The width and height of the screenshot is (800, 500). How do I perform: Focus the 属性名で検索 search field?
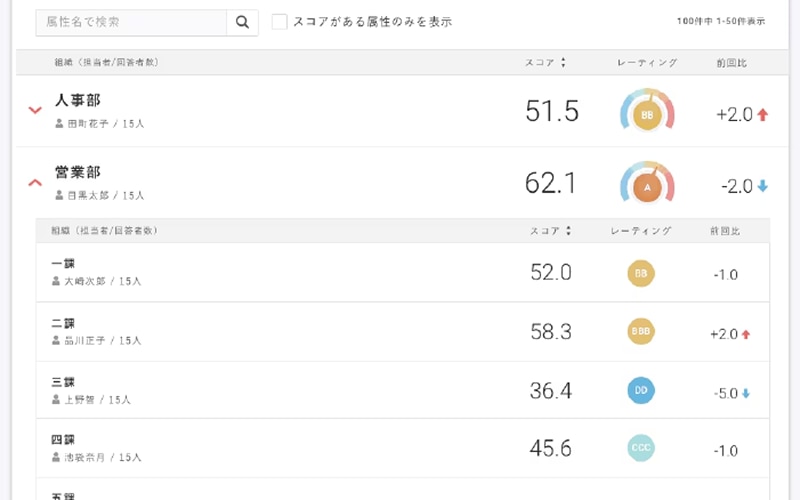pyautogui.click(x=131, y=22)
